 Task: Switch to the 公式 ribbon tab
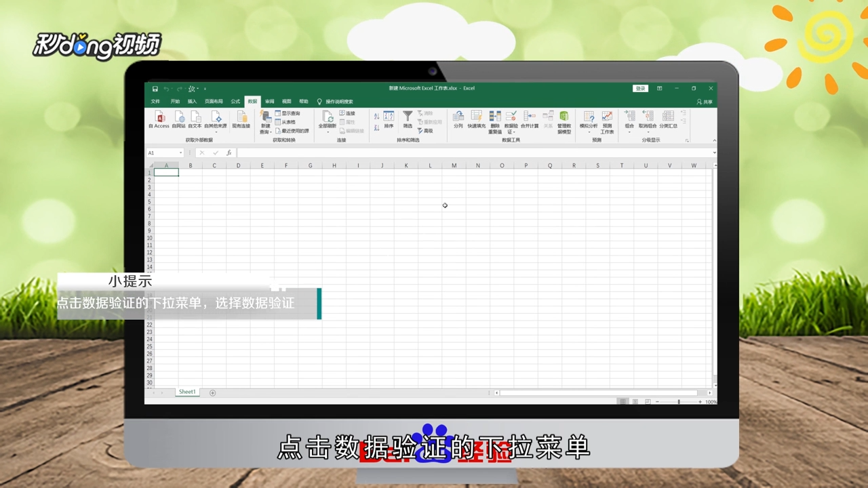tap(235, 101)
